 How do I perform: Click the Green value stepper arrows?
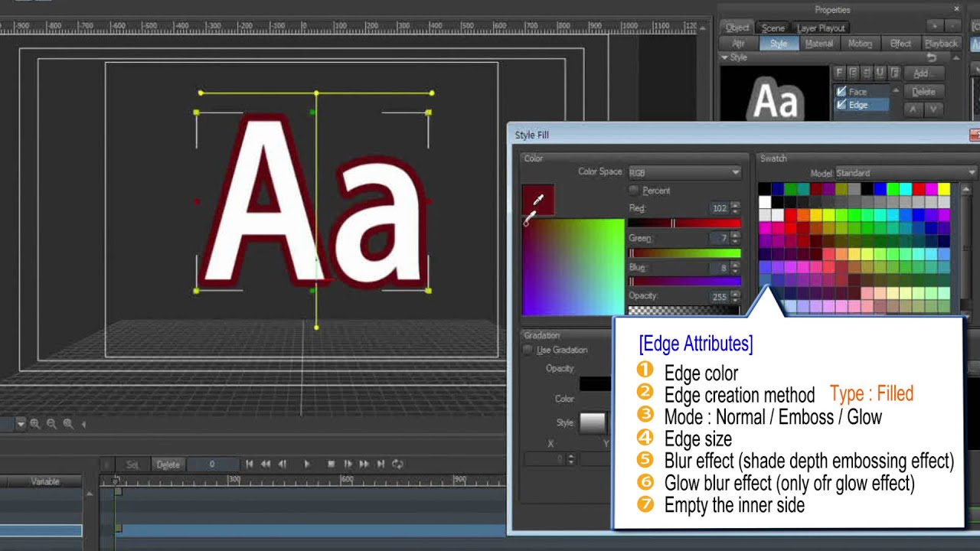[x=735, y=238]
